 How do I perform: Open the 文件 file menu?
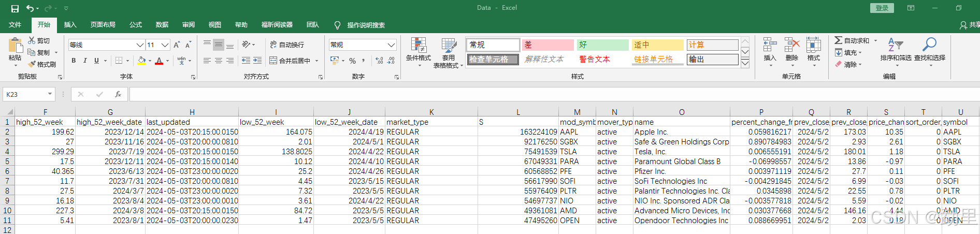[x=15, y=25]
